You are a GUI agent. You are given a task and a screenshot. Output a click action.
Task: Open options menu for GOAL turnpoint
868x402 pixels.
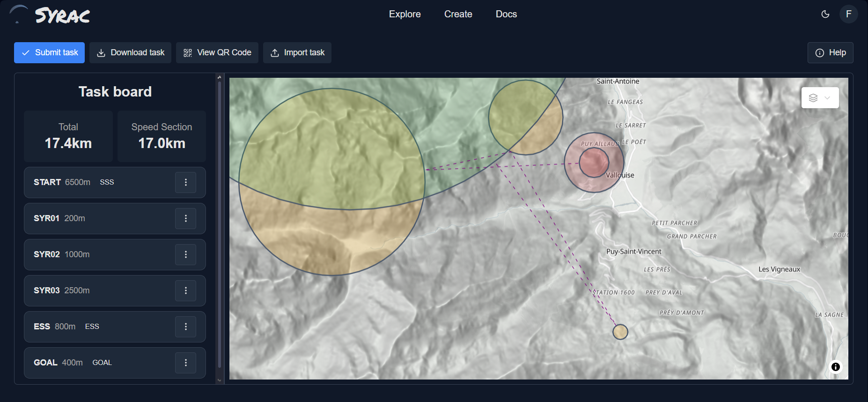[x=186, y=363]
